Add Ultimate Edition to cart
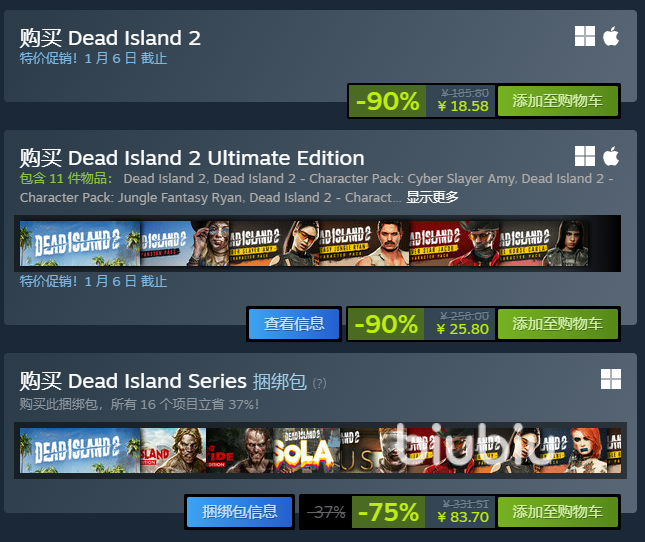Screen dimensions: 645x542 557,324
